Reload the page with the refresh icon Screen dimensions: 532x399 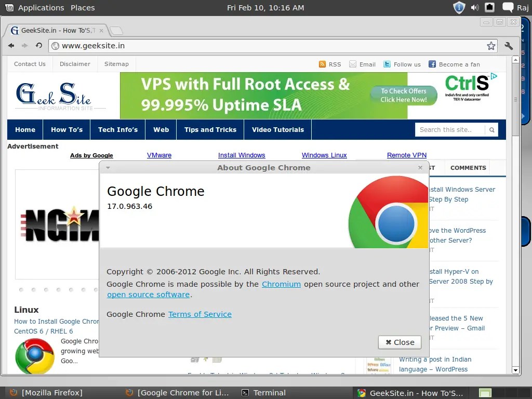[38, 46]
